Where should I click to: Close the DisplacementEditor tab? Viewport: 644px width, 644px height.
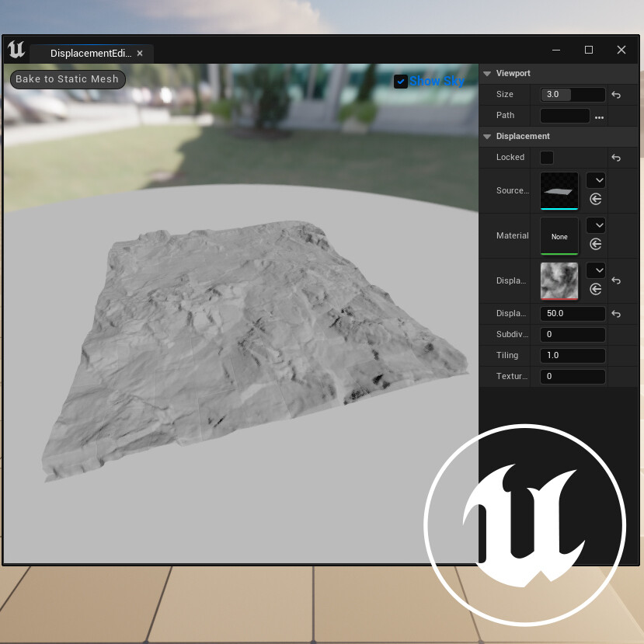[x=140, y=53]
